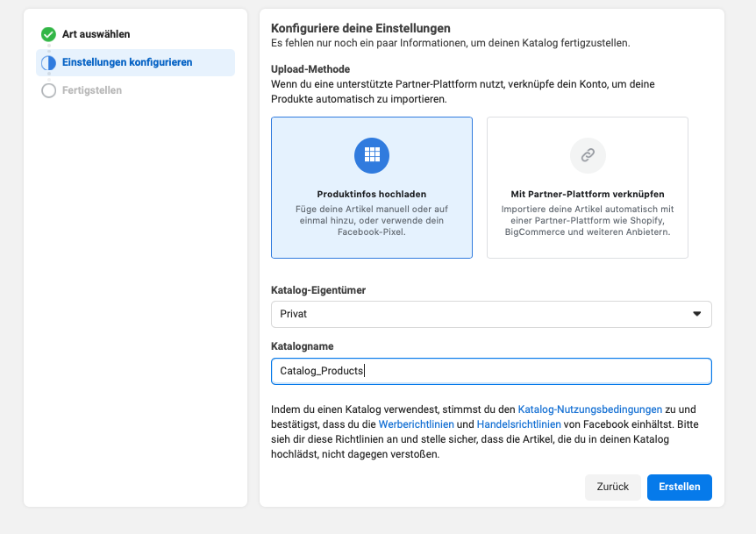Click into the Katalogname input field

click(491, 371)
